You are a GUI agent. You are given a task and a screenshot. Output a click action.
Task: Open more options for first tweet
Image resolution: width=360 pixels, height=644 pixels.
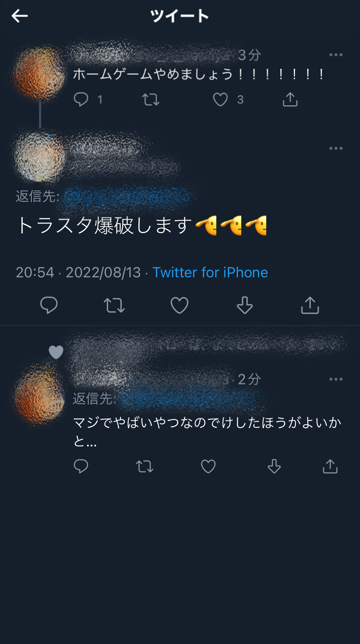coord(336,55)
